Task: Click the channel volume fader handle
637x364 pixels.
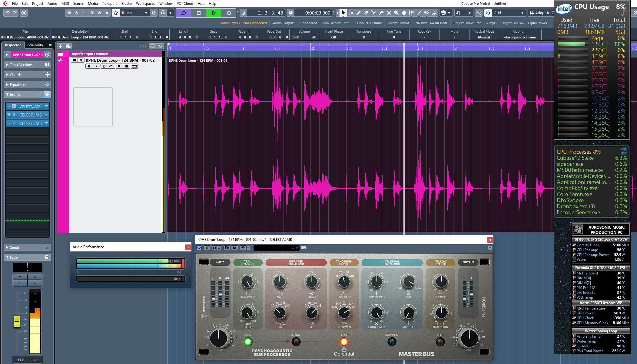Action: click(17, 322)
